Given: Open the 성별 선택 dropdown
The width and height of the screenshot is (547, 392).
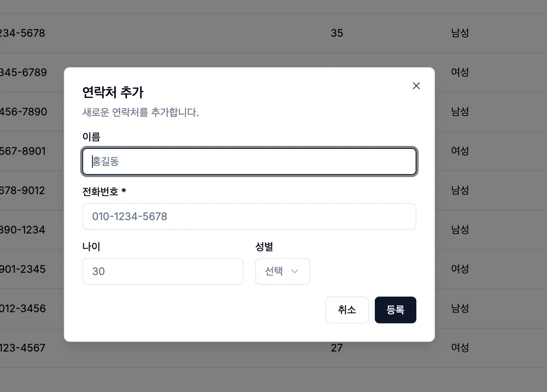Looking at the screenshot, I should pos(282,271).
